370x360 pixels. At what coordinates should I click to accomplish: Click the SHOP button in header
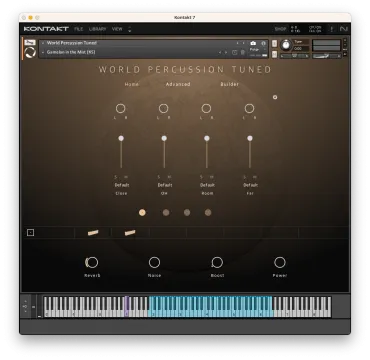click(x=280, y=29)
